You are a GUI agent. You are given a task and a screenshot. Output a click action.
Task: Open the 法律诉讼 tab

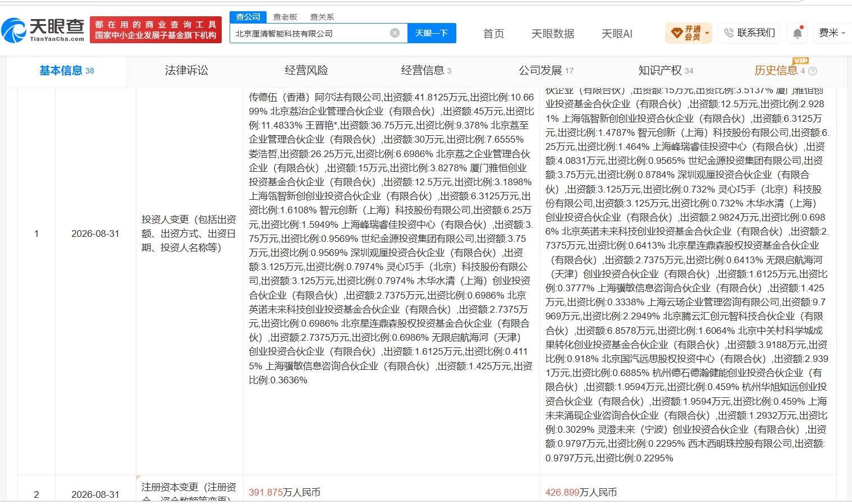186,71
